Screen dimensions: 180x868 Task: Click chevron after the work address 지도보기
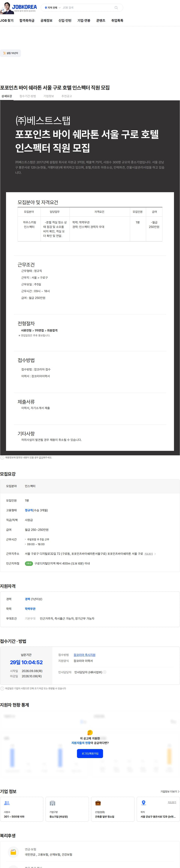pyautogui.click(x=155, y=554)
